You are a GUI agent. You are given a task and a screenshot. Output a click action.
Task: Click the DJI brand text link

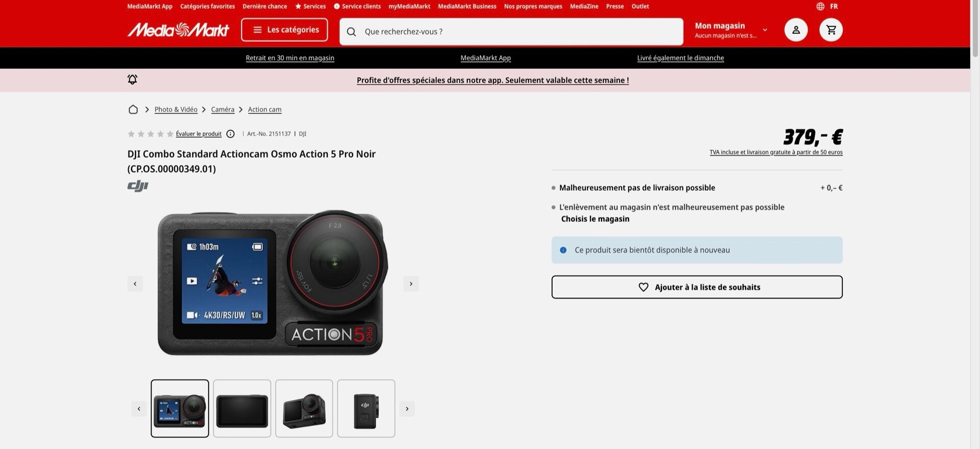pyautogui.click(x=303, y=134)
